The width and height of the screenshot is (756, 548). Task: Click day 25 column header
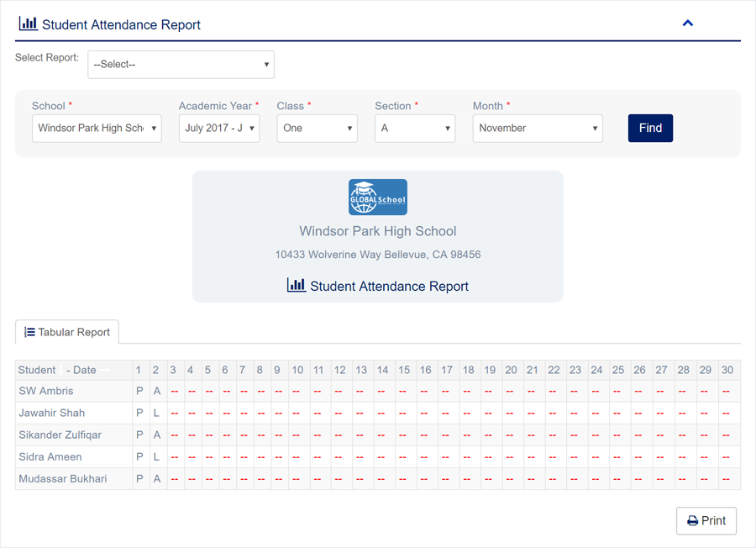[x=618, y=370]
